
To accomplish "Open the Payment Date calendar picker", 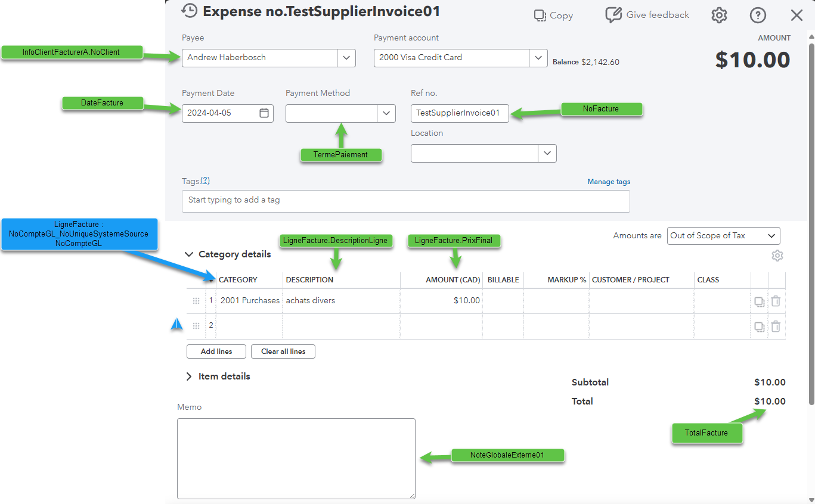I will click(264, 113).
